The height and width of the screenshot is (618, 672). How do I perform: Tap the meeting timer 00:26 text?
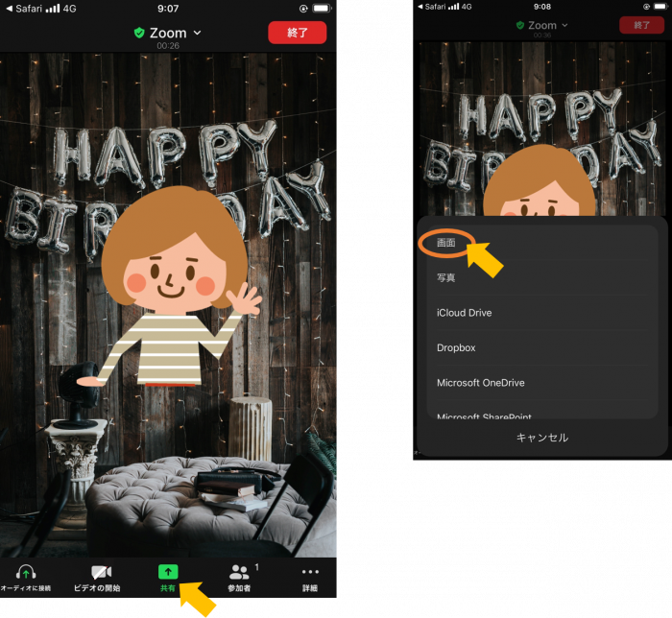168,45
